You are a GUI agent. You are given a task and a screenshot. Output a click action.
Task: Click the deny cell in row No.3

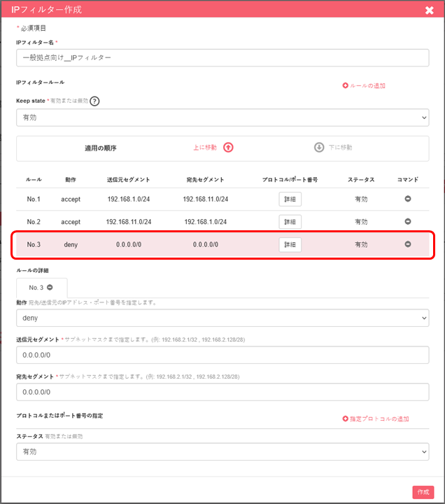click(x=71, y=245)
